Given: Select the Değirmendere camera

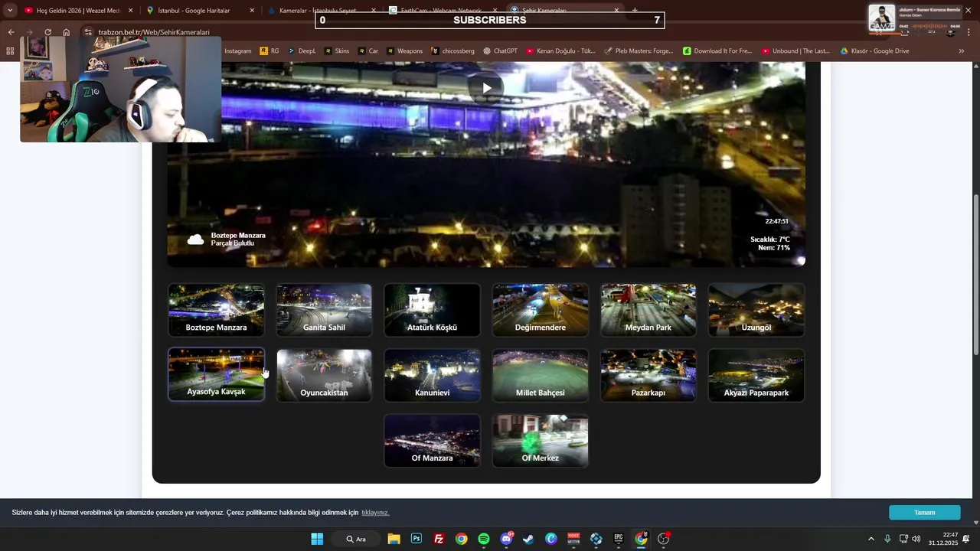Looking at the screenshot, I should coord(540,310).
